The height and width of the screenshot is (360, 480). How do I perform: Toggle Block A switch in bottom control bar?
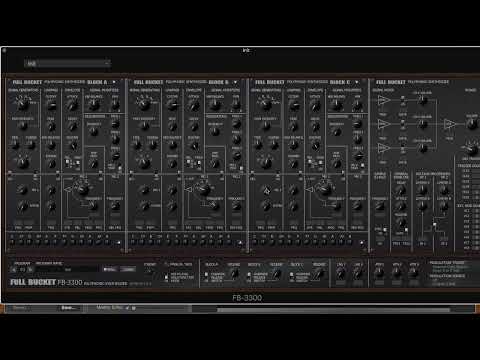(x=206, y=276)
